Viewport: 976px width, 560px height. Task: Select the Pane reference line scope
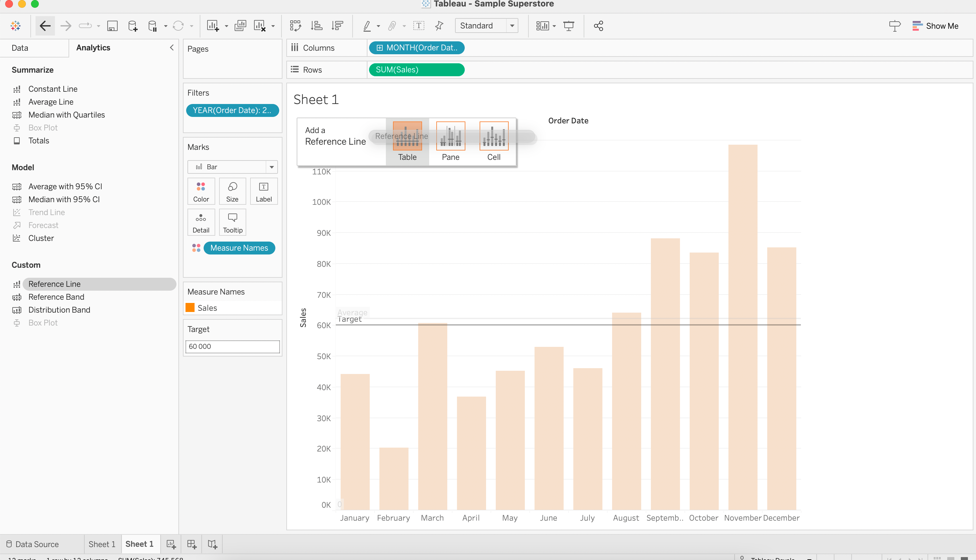pyautogui.click(x=451, y=141)
